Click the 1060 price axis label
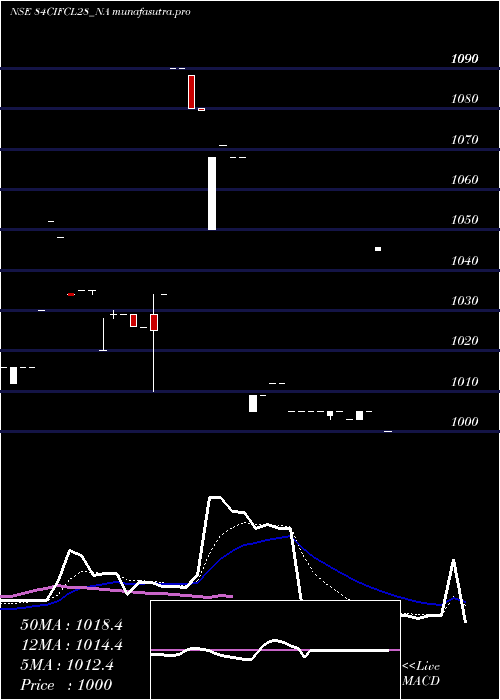This screenshot has width=500, height=700. [464, 179]
